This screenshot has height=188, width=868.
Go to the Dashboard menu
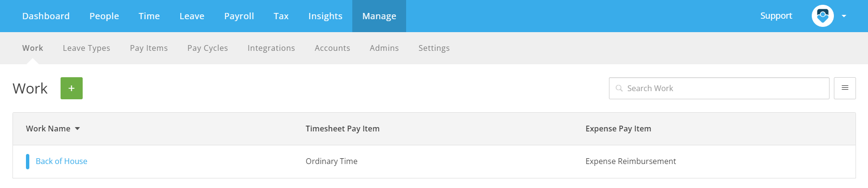pos(46,16)
